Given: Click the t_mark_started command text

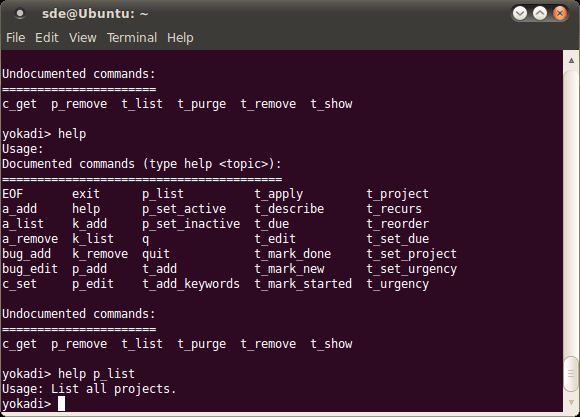Looking at the screenshot, I should [303, 284].
